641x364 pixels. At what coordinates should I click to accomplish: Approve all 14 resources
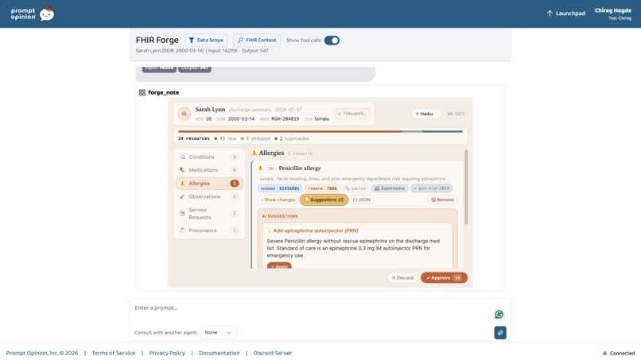click(444, 278)
